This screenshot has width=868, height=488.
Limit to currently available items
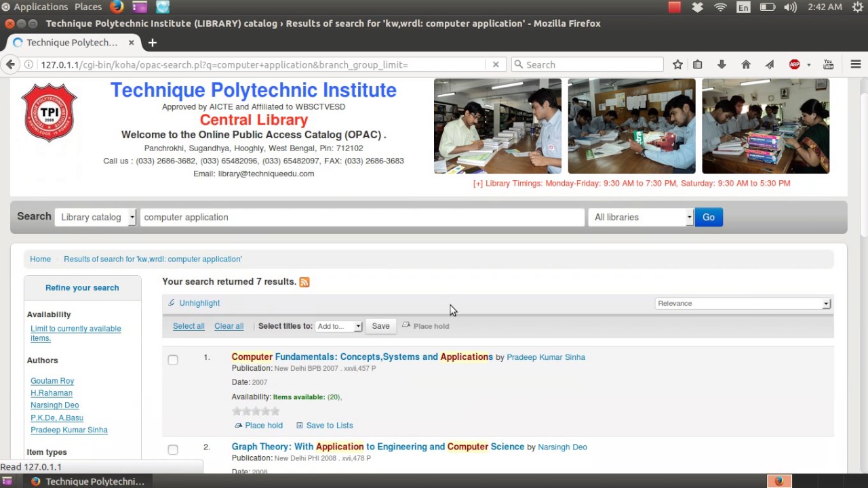click(x=75, y=333)
